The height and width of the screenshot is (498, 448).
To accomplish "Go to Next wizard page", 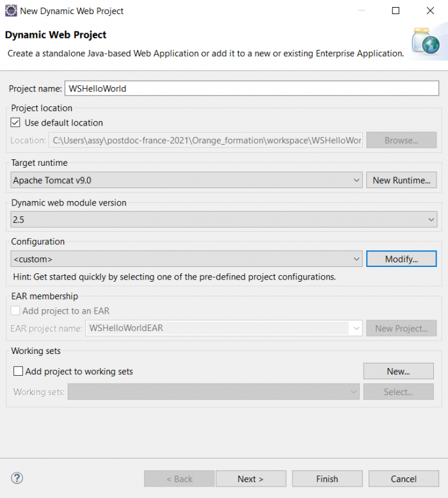I will [251, 479].
